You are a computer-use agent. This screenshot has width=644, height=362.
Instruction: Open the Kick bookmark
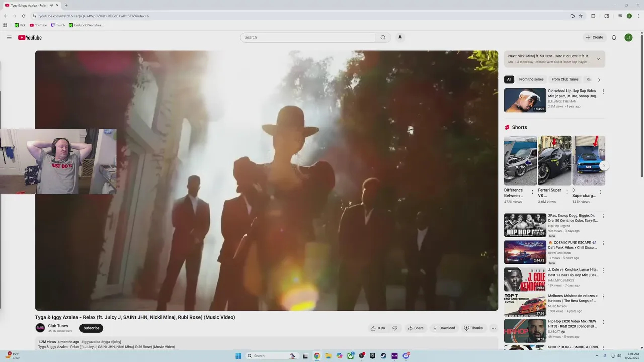point(20,25)
